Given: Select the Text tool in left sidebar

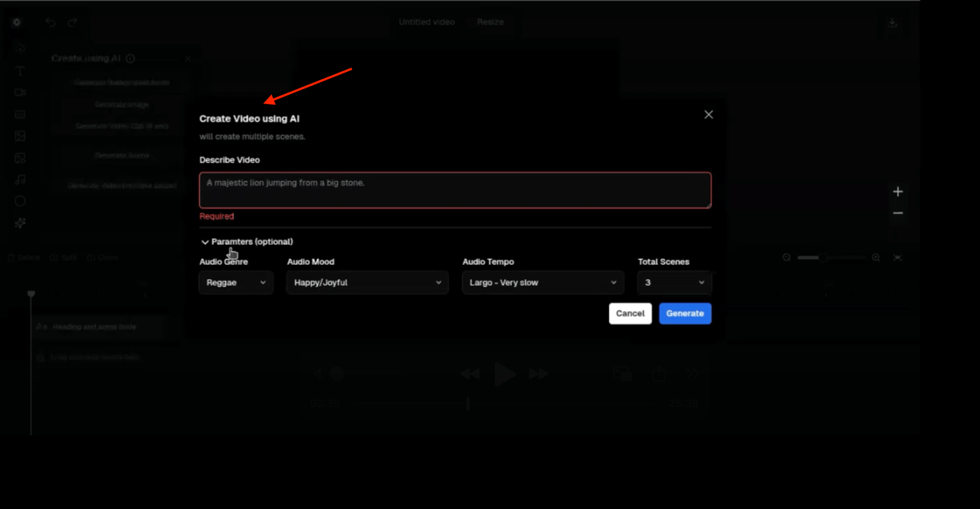Looking at the screenshot, I should [20, 71].
